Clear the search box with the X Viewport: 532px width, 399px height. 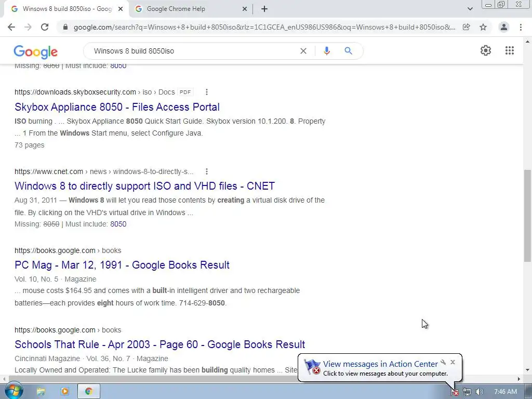coord(303,51)
